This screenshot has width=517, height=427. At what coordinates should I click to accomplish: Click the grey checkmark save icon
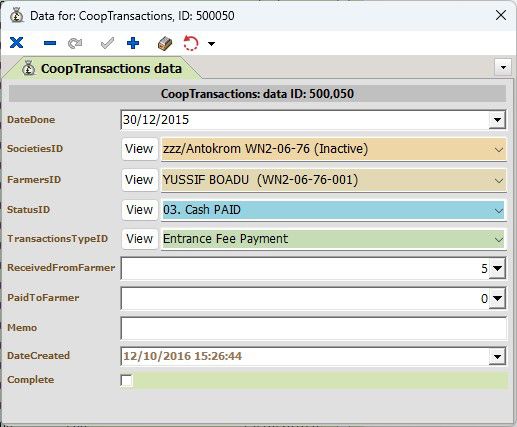pos(107,43)
